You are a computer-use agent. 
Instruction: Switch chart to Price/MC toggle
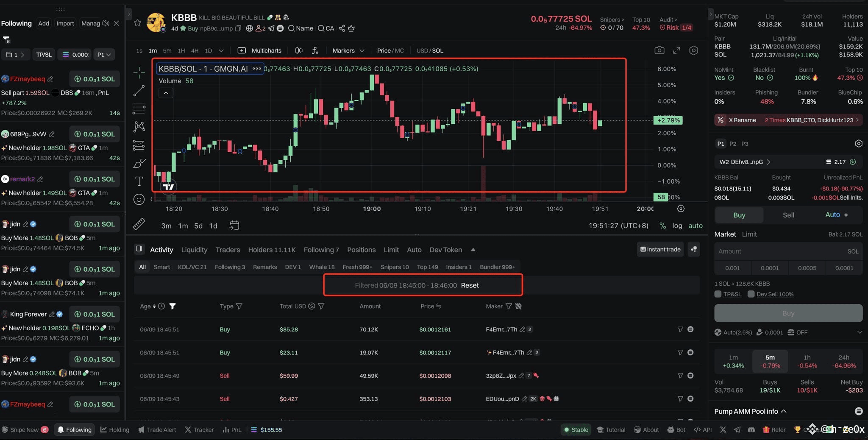[x=390, y=50]
